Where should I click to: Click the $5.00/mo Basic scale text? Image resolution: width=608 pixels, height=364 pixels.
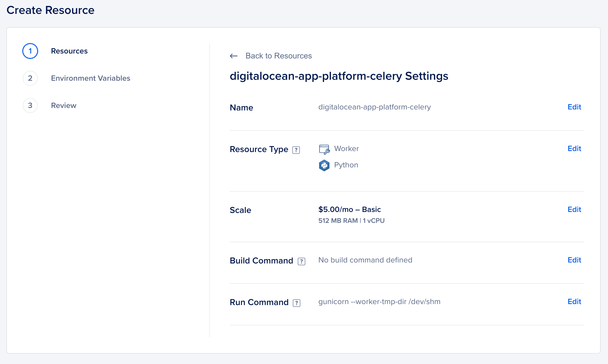click(350, 209)
